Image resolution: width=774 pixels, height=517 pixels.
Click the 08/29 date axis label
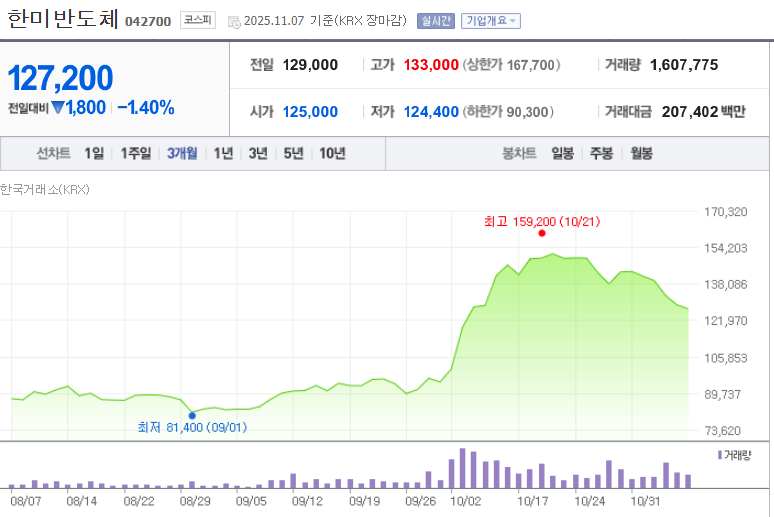(x=195, y=502)
